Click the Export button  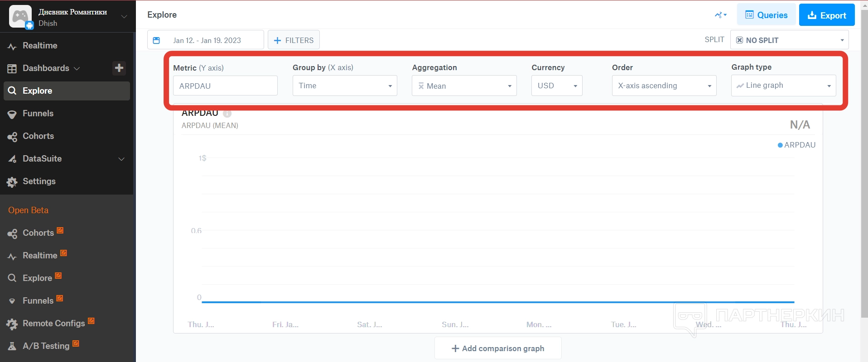pyautogui.click(x=826, y=15)
